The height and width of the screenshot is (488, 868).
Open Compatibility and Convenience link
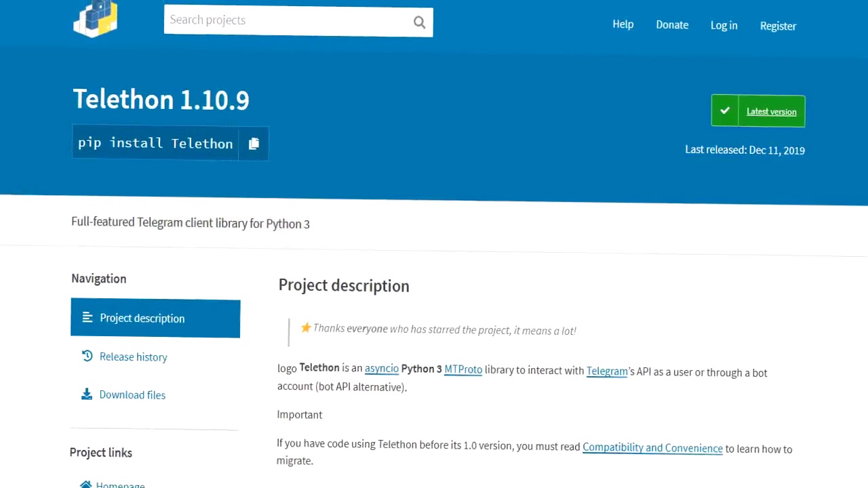tap(652, 447)
